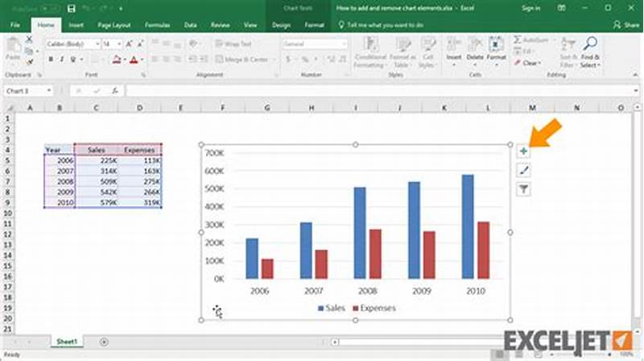Click the Format cells icon

point(496,44)
